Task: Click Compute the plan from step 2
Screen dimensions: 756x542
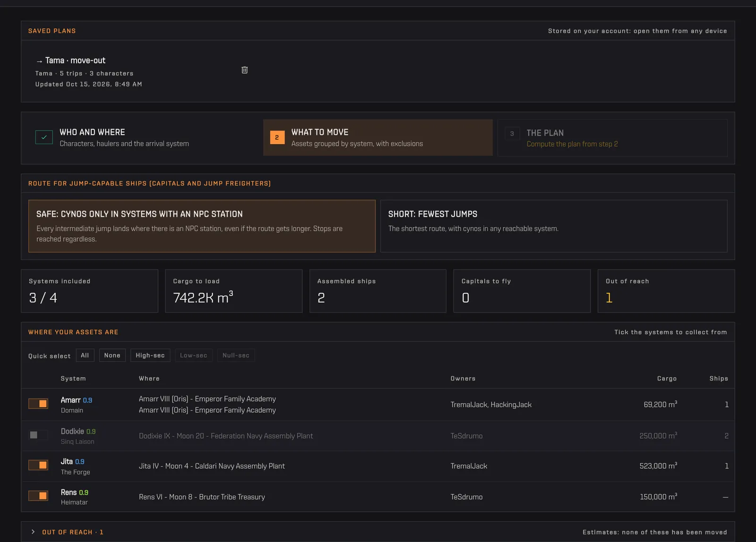Action: [572, 144]
